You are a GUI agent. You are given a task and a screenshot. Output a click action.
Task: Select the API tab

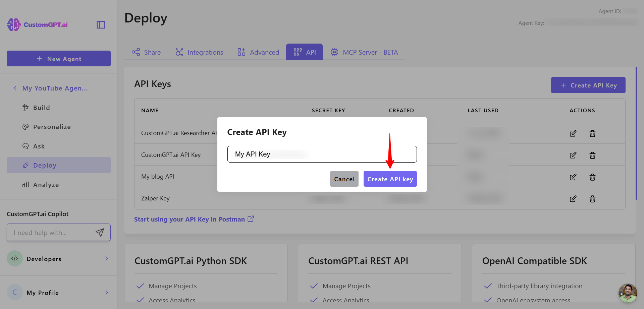(305, 52)
